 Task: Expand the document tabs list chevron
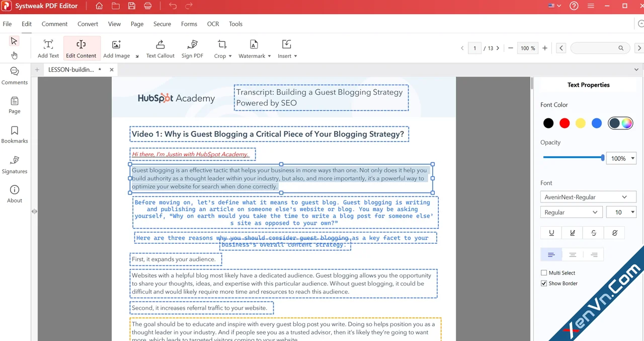637,70
